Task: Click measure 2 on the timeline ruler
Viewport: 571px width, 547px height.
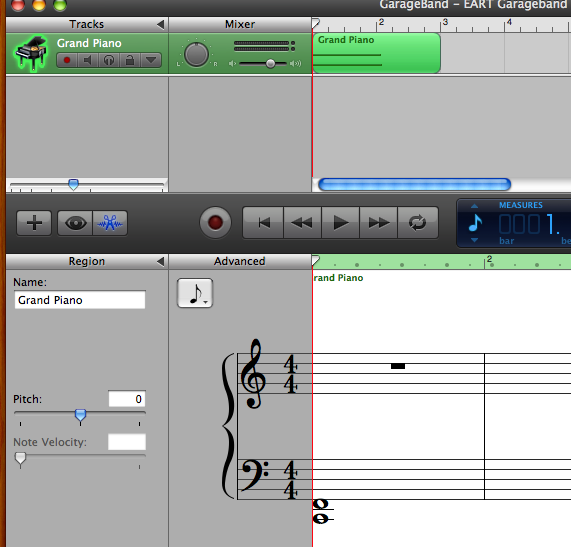Action: [x=380, y=24]
